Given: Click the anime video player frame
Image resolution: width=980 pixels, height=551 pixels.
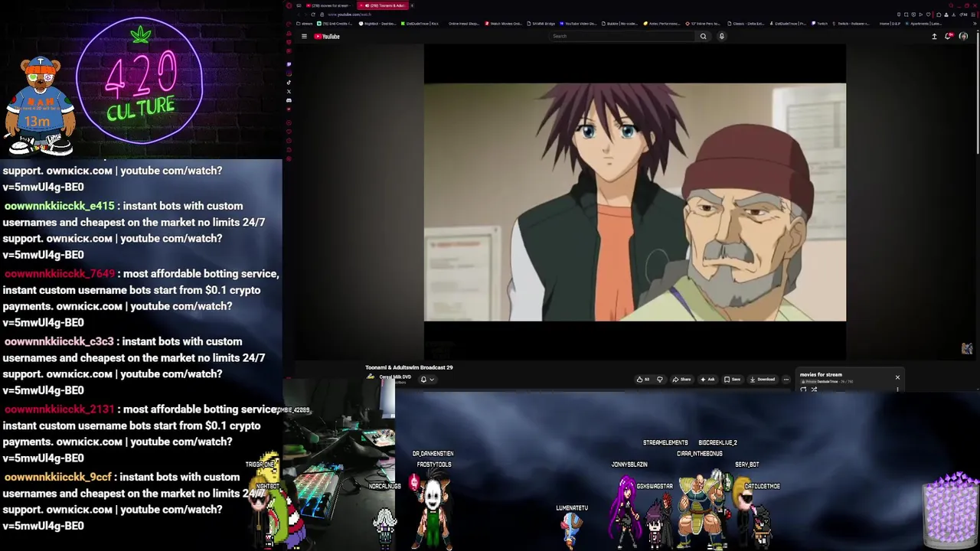Looking at the screenshot, I should (635, 202).
